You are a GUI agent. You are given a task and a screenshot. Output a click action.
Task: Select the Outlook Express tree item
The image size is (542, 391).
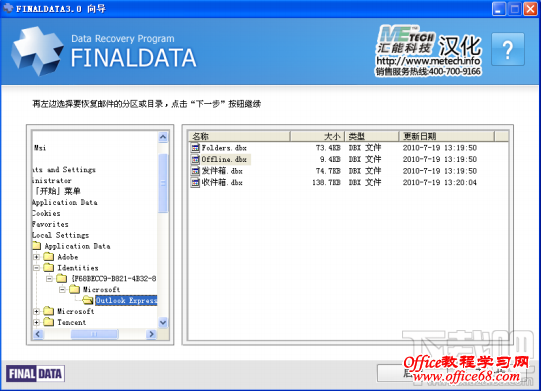pos(126,300)
